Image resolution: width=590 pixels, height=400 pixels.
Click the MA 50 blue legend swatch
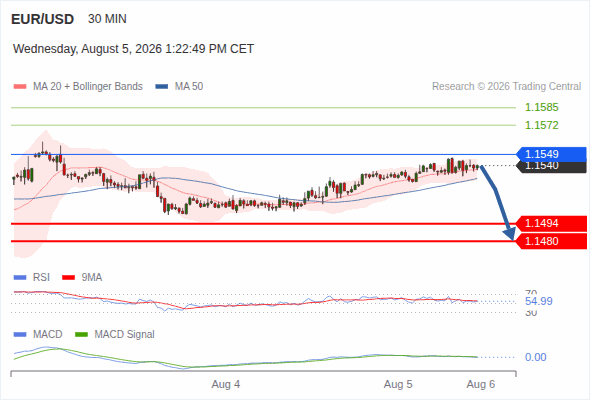coord(161,87)
